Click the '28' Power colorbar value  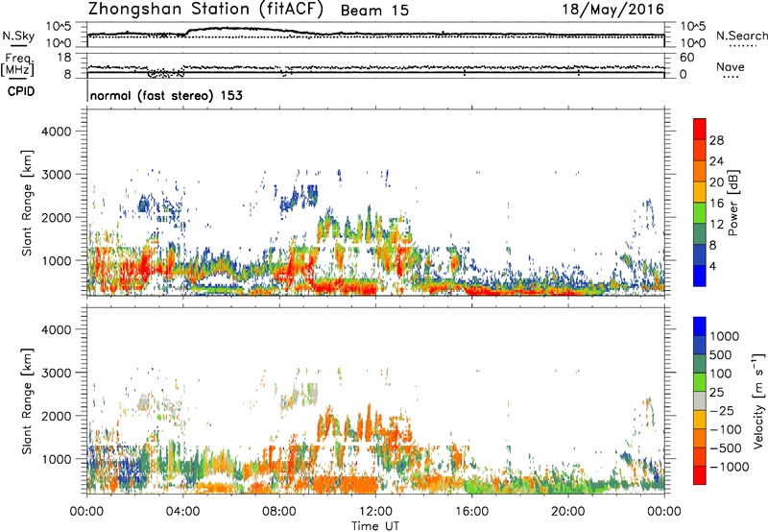716,140
